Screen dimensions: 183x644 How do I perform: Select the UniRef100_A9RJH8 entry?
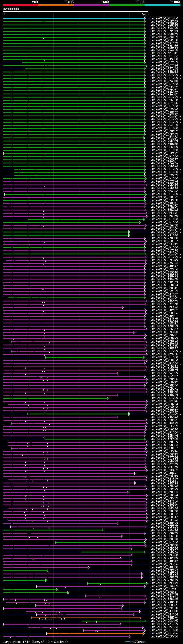coord(164,40)
